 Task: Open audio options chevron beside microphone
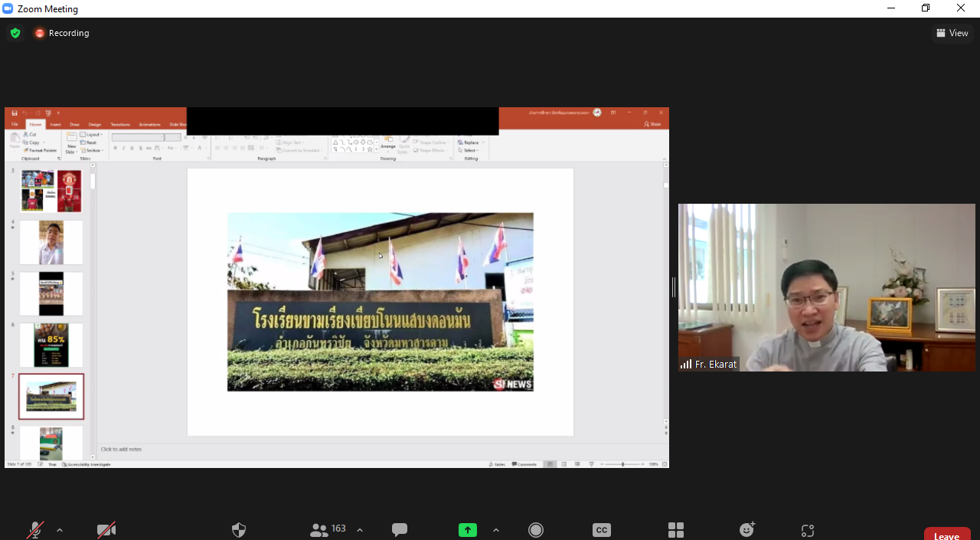(60, 530)
